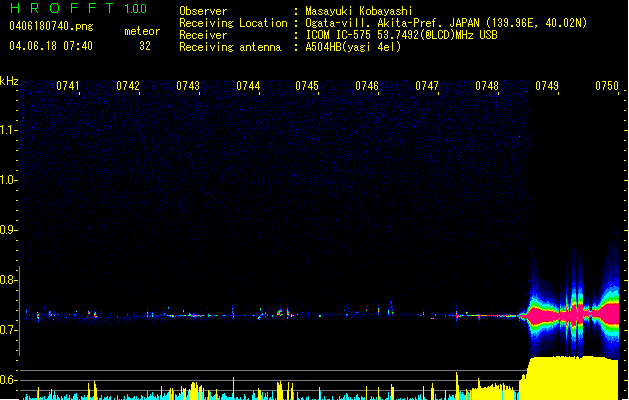629x400 pixels.
Task: Click the 1.0 kHz axis label
Action: [x=8, y=179]
